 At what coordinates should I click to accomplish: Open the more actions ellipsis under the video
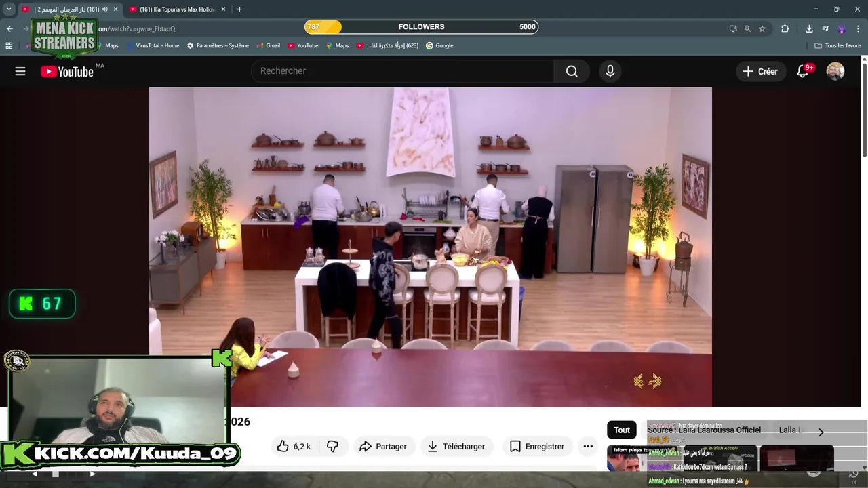point(588,446)
